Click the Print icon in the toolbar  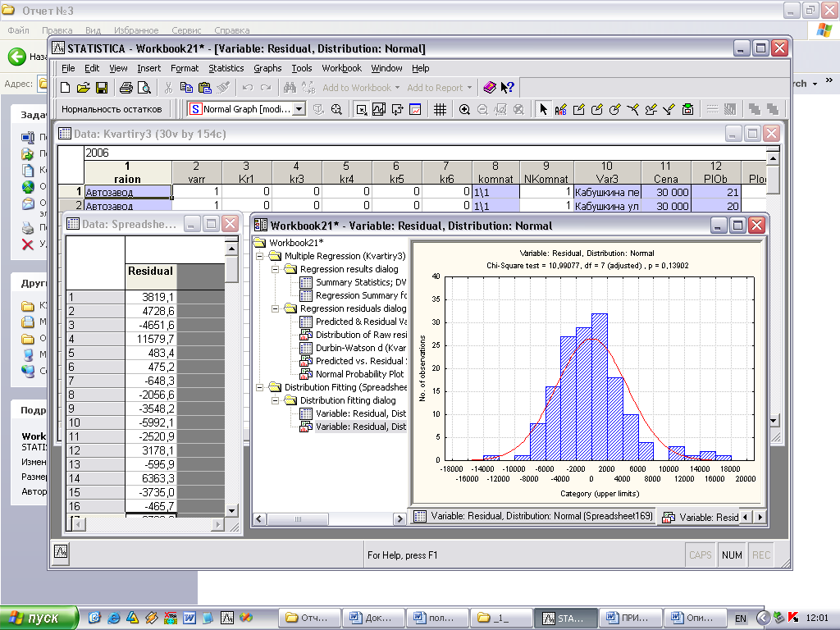pos(126,88)
